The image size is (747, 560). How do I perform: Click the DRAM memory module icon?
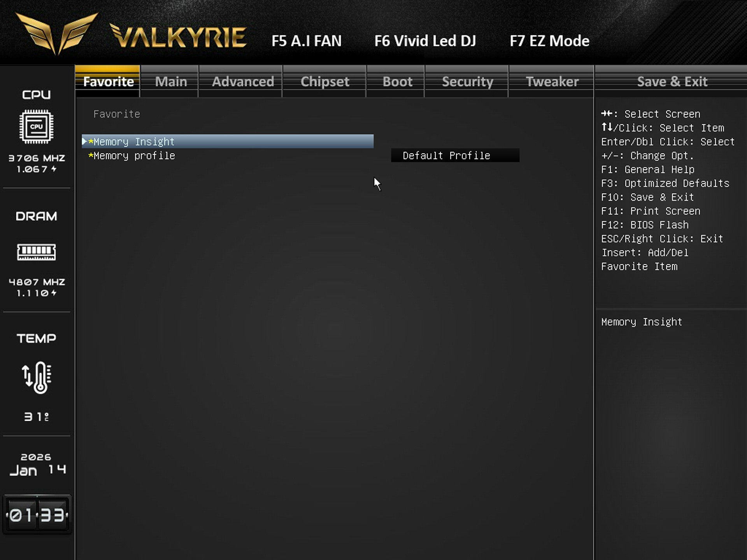click(36, 252)
